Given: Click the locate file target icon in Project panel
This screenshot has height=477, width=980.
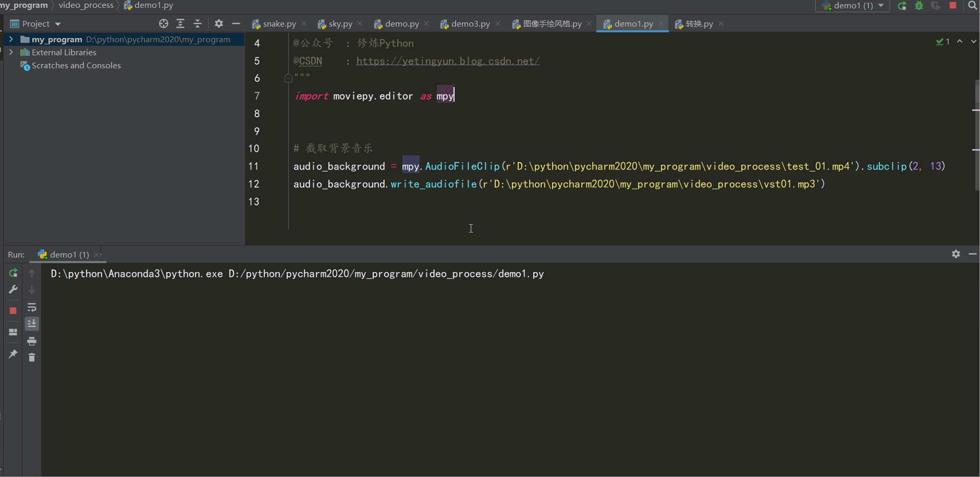Looking at the screenshot, I should pos(164,23).
